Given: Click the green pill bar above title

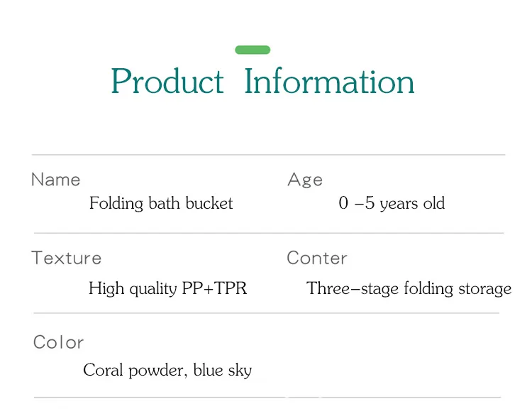Looking at the screenshot, I should (x=253, y=50).
